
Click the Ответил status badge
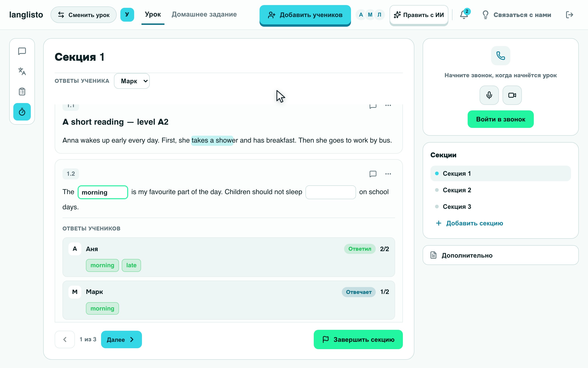360,249
